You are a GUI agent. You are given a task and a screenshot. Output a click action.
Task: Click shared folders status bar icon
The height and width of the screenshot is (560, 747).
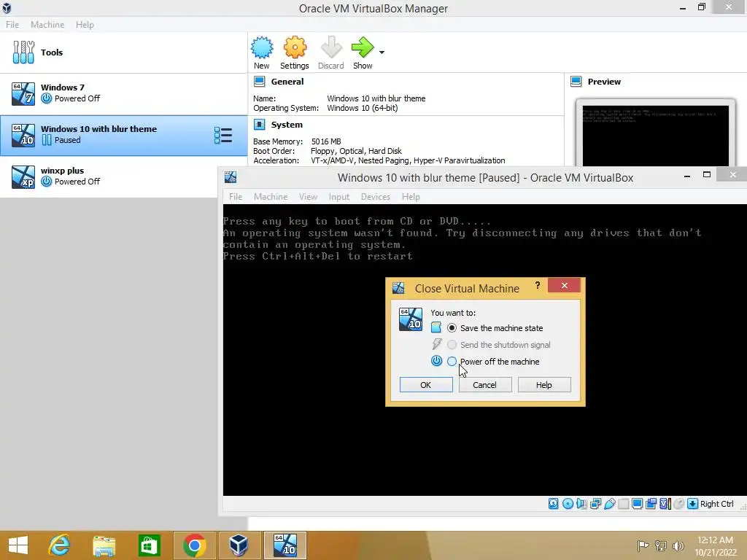point(624,504)
